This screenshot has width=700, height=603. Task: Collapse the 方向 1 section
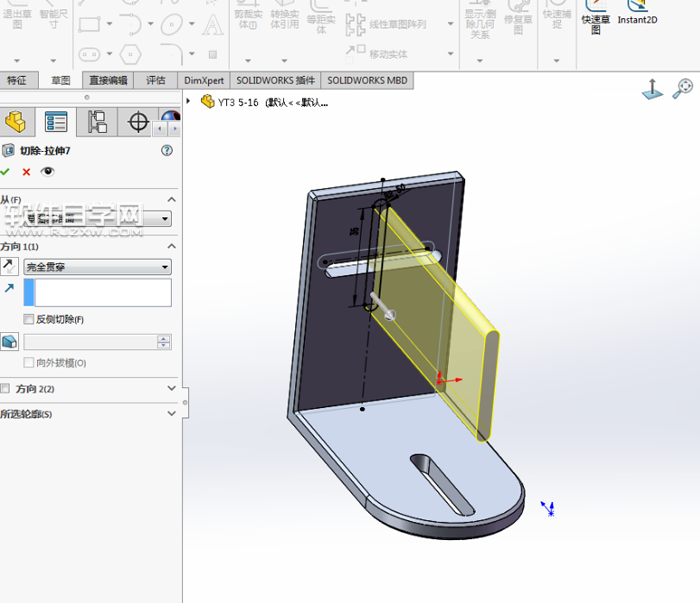(171, 246)
